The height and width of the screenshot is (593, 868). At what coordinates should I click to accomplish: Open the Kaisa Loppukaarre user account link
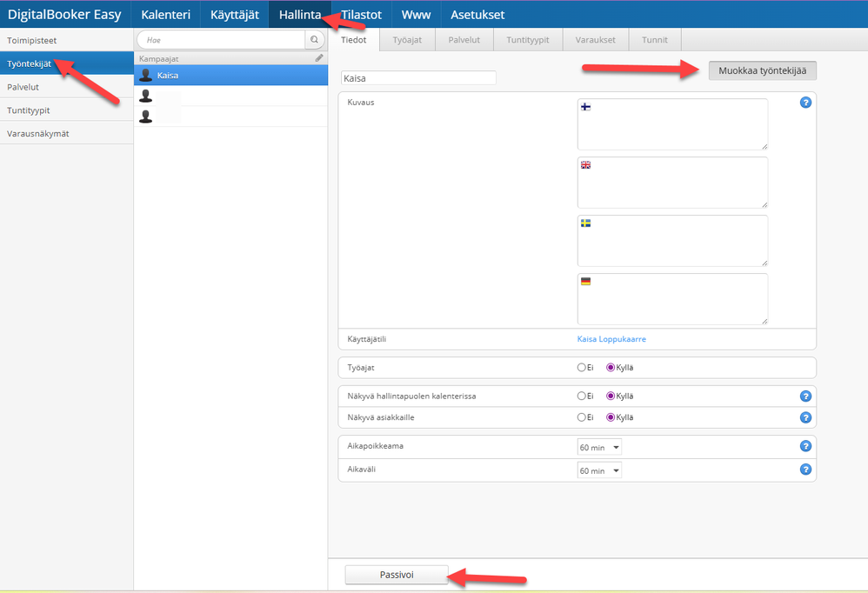click(611, 339)
